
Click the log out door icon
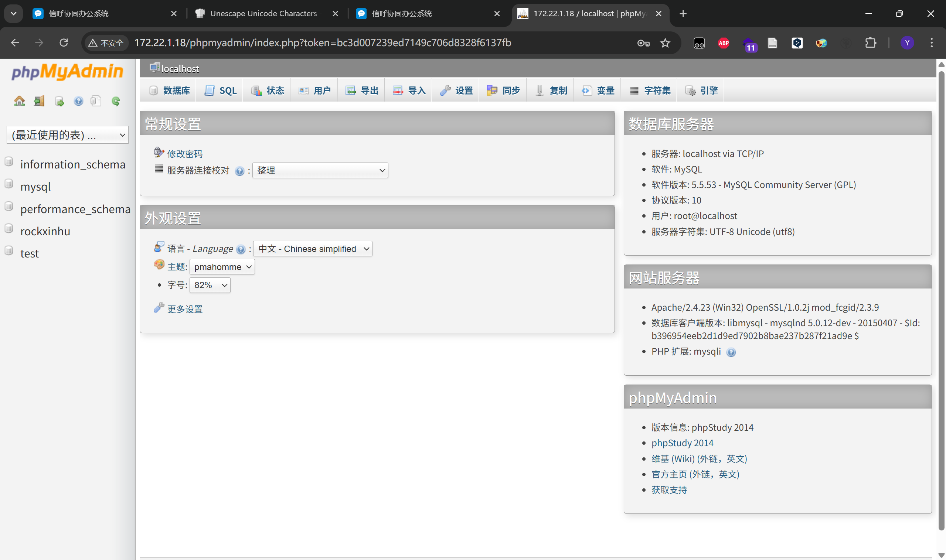(x=39, y=101)
